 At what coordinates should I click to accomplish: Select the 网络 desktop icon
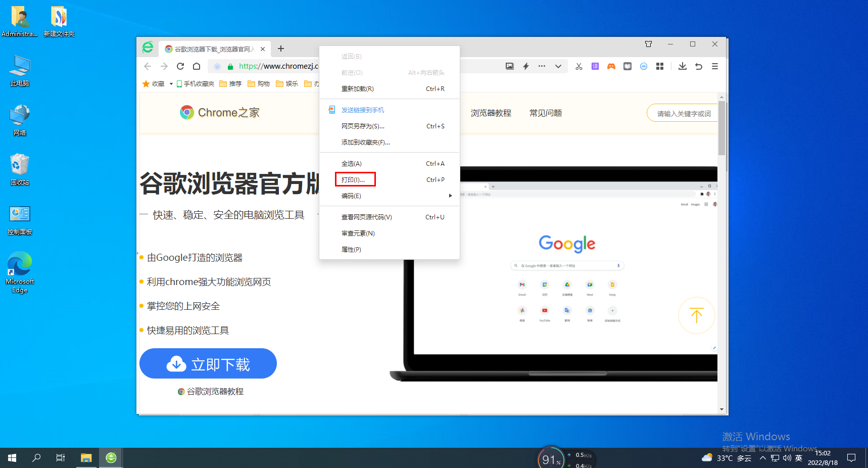click(20, 120)
